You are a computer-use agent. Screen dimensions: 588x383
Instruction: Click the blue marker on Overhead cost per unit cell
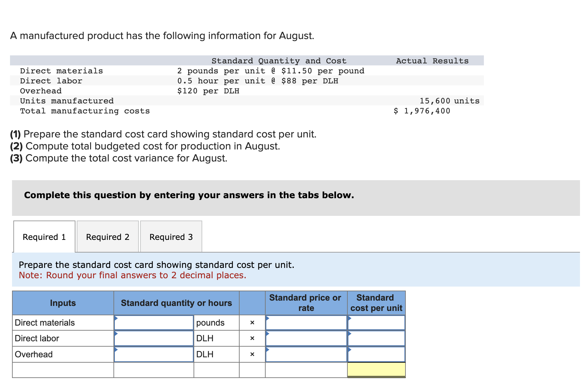350,350
